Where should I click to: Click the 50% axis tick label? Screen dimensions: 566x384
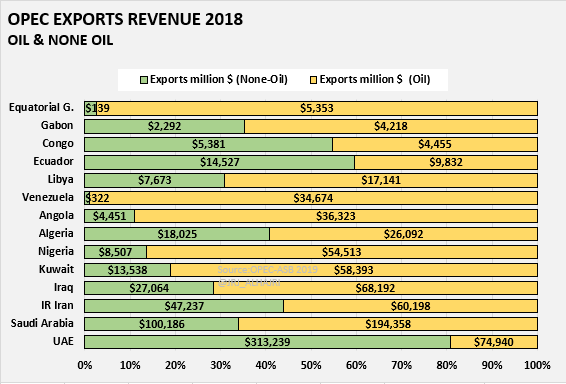[x=311, y=365]
